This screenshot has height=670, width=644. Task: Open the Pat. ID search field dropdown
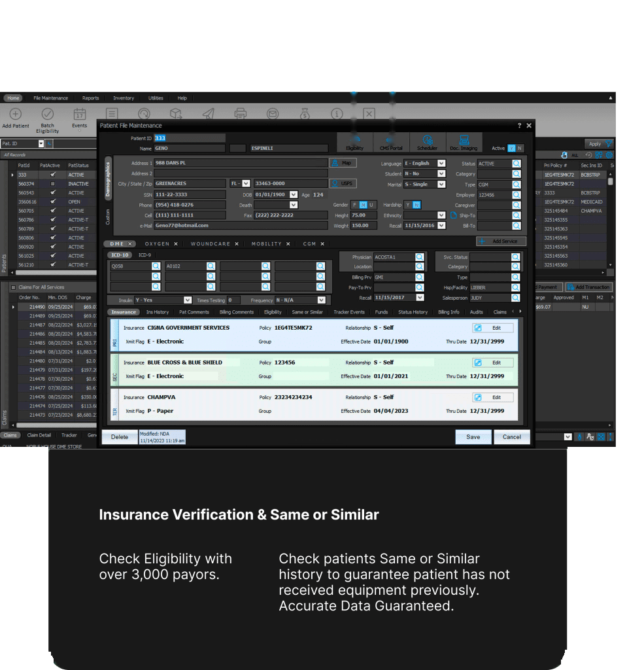[x=41, y=143]
